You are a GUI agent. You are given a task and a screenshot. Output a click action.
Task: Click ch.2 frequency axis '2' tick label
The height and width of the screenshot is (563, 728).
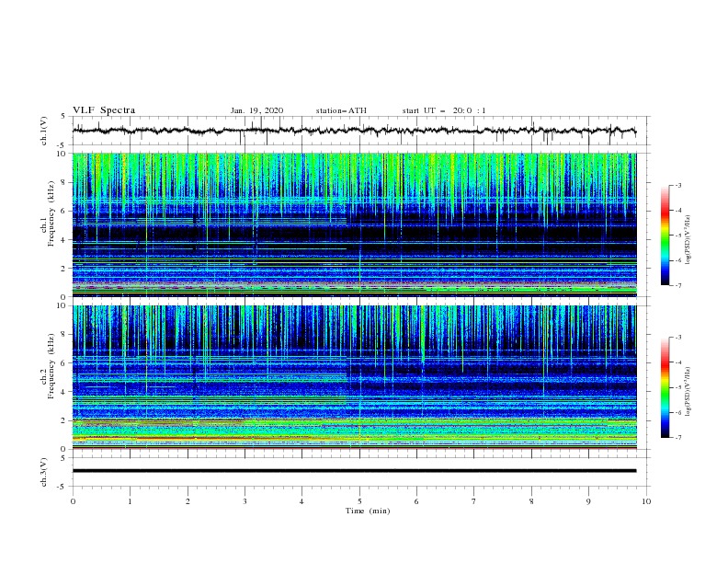pyautogui.click(x=64, y=420)
